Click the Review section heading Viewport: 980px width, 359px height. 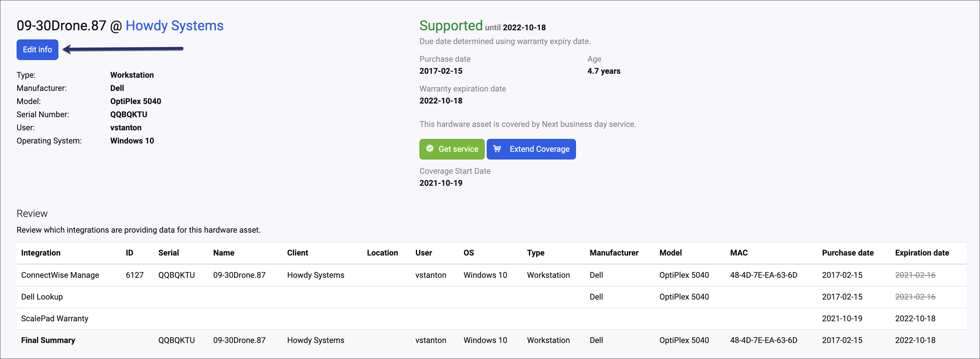(32, 214)
